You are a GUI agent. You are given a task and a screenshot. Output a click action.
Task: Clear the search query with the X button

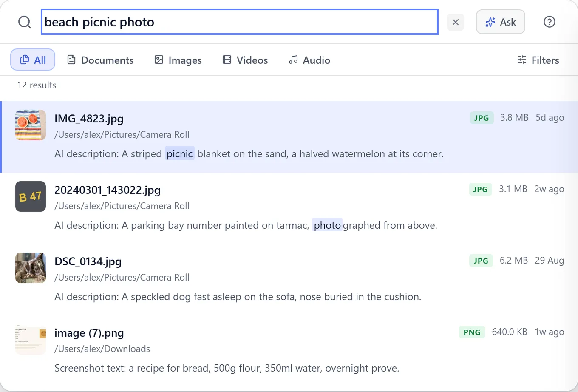[456, 22]
